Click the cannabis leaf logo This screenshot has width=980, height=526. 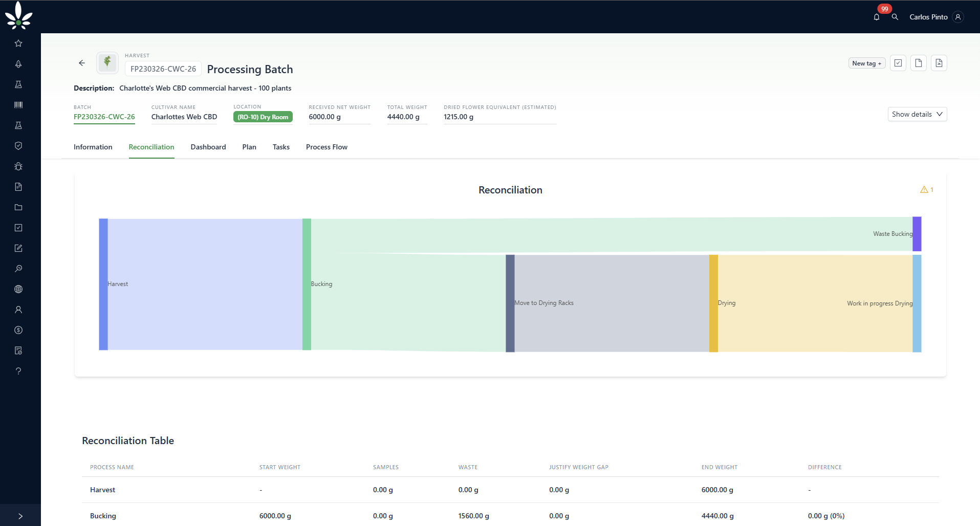19,15
